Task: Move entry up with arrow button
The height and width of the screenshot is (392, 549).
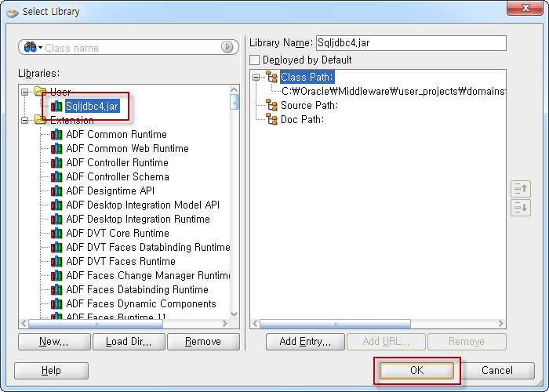Action: coord(521,189)
